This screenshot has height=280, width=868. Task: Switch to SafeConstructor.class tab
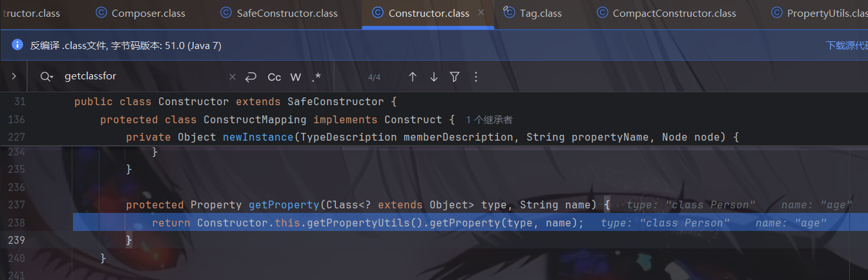pos(279,13)
